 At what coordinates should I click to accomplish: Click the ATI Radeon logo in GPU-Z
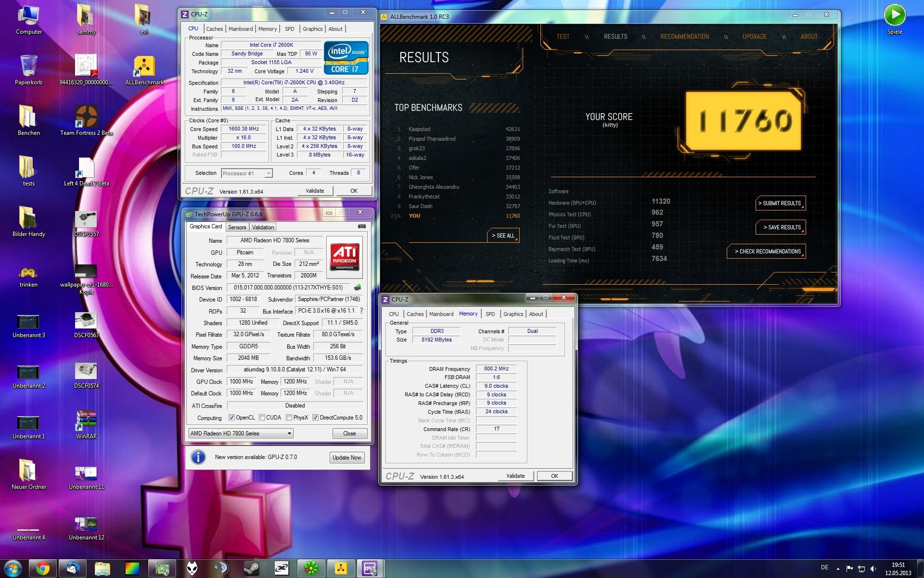pyautogui.click(x=345, y=257)
